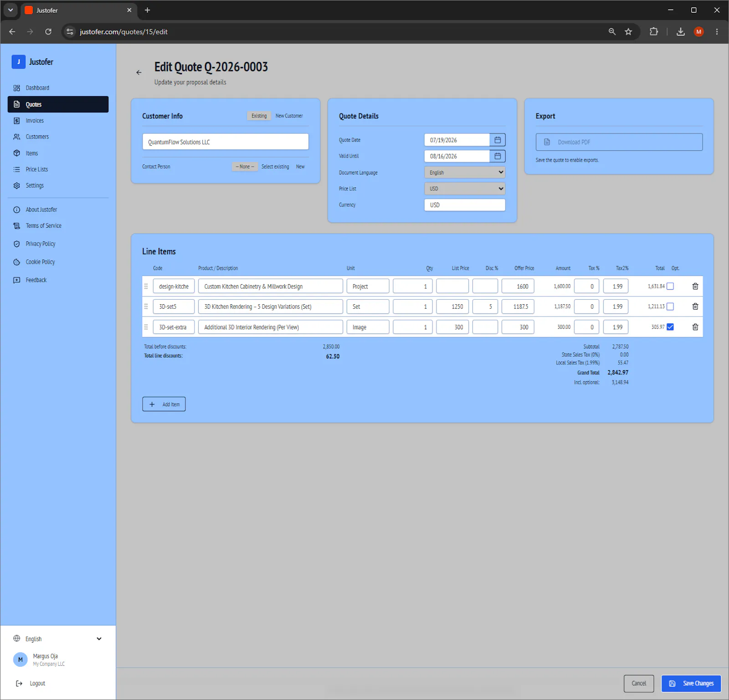Screen dimensions: 729x700
Task: Grab drag handle of design-kitche row
Action: [x=146, y=286]
